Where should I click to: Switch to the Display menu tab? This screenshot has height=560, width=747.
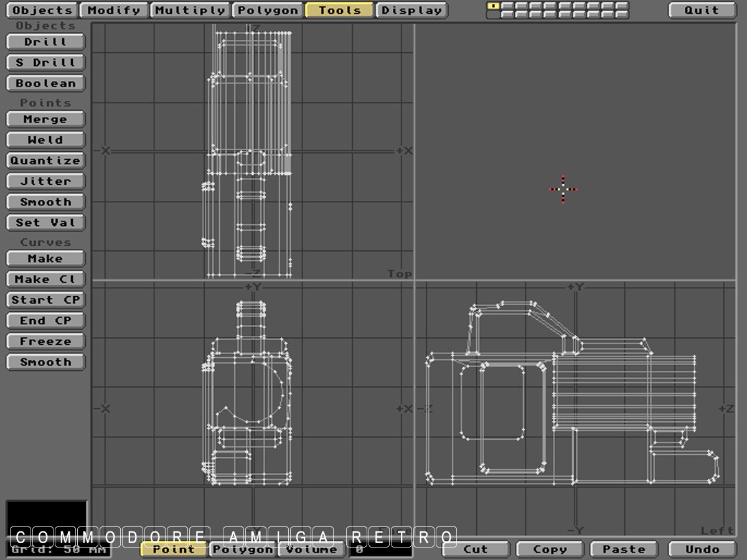tap(412, 10)
